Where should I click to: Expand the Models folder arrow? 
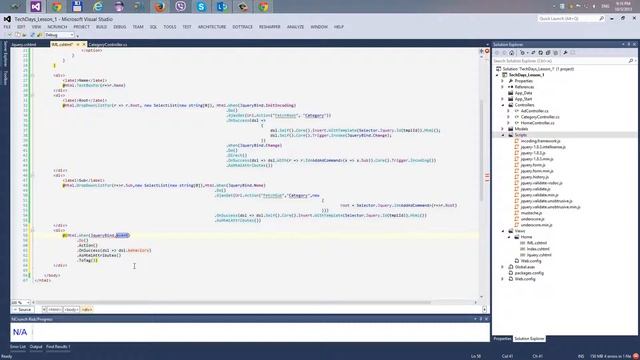[503, 129]
